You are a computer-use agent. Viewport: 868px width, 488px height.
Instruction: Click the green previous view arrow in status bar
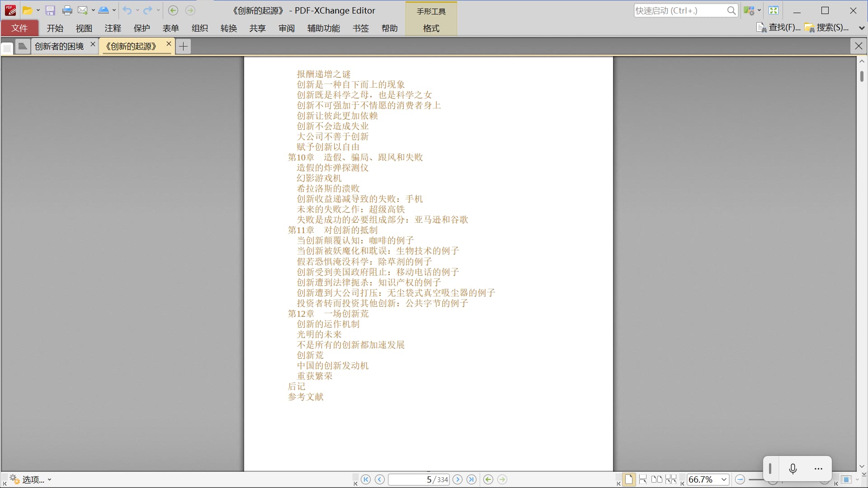coord(488,479)
